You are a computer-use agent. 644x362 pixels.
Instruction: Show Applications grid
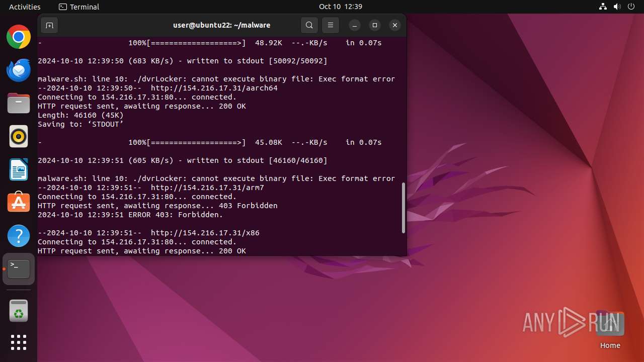coord(19,342)
